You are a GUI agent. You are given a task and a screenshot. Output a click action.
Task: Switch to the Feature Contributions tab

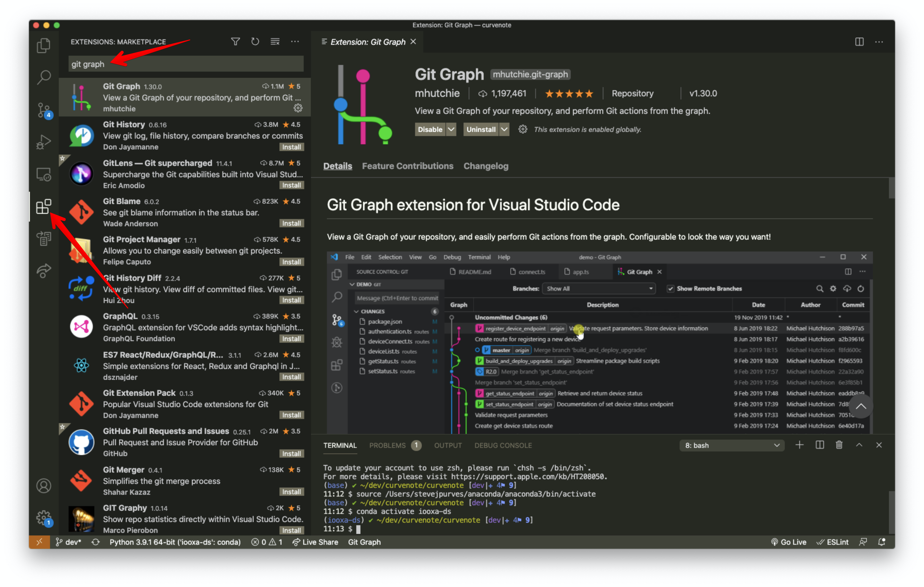tap(408, 166)
